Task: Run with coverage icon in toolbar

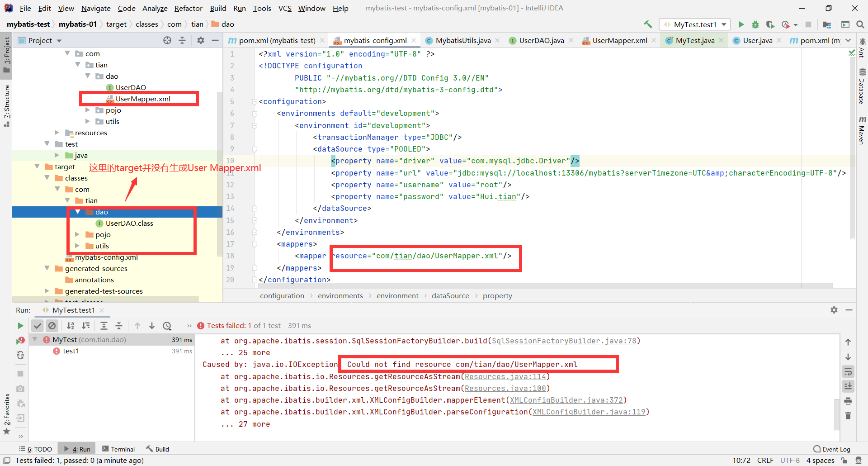Action: tap(770, 24)
